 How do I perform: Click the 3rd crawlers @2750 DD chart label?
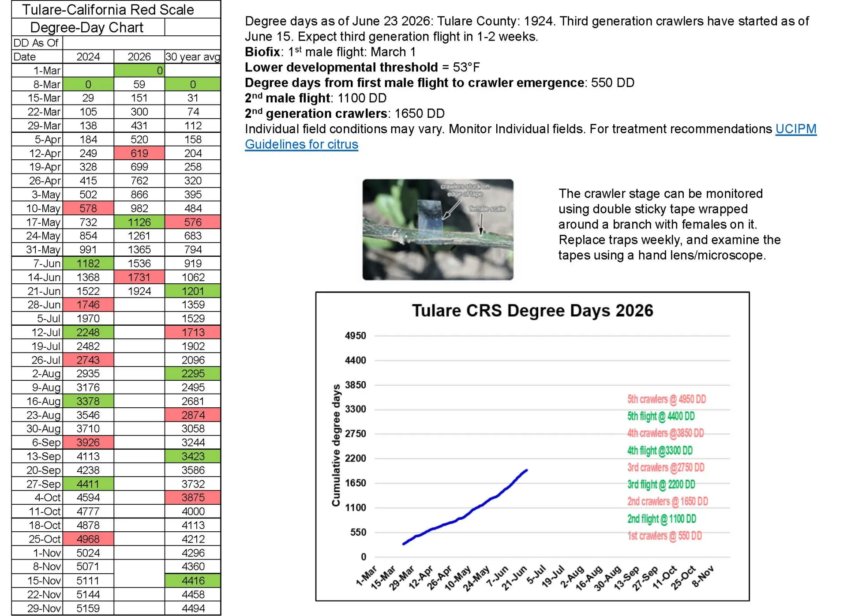tap(666, 467)
